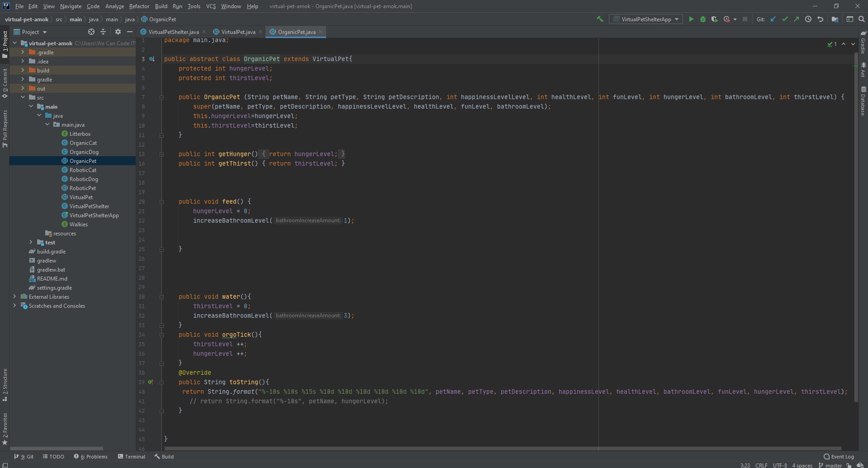
Task: Open the Build tool window
Action: coord(164,457)
